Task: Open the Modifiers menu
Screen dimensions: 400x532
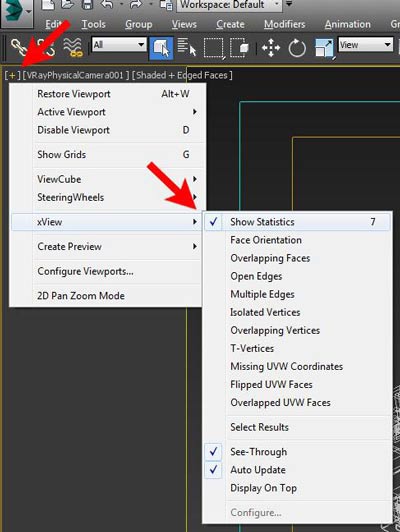Action: point(284,24)
